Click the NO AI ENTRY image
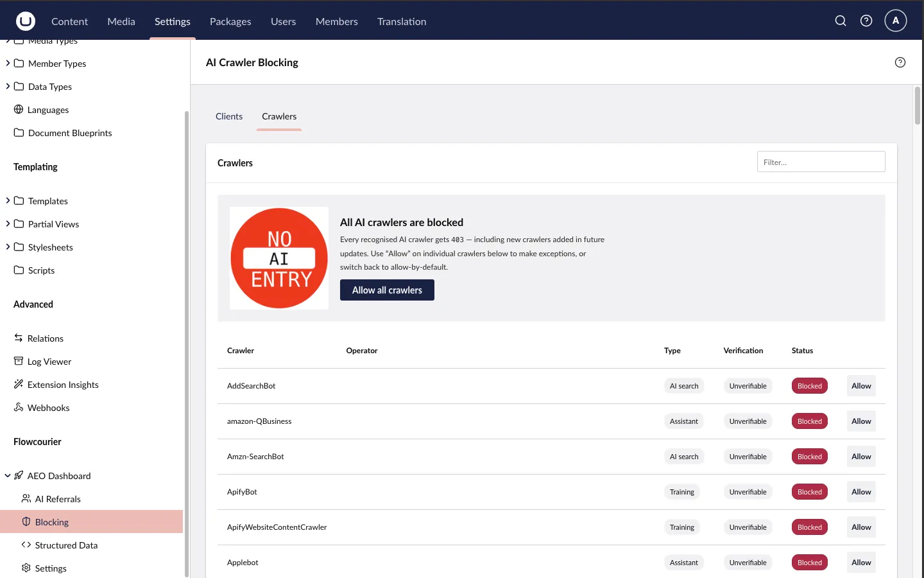924x578 pixels. point(279,258)
